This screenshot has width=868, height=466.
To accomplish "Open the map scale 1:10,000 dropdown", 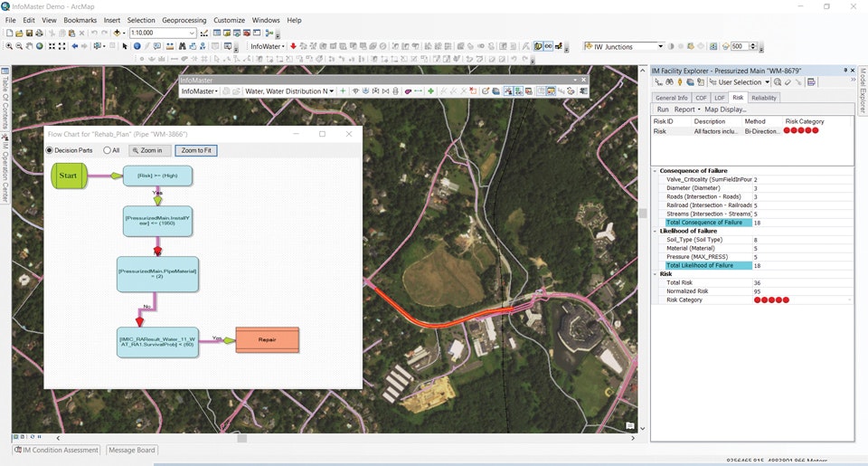I will coord(192,33).
